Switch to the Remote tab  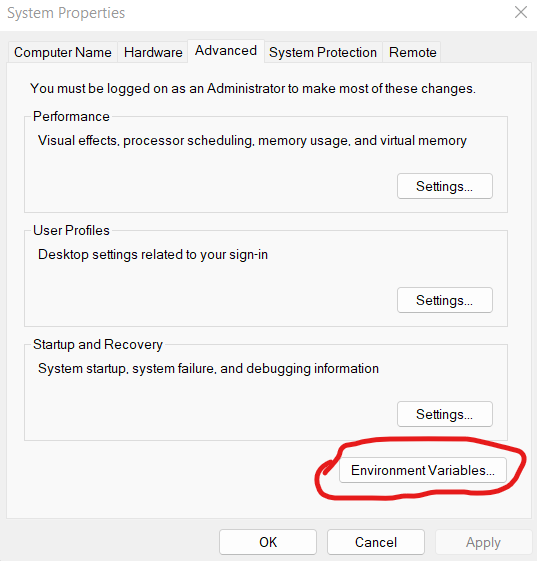412,52
